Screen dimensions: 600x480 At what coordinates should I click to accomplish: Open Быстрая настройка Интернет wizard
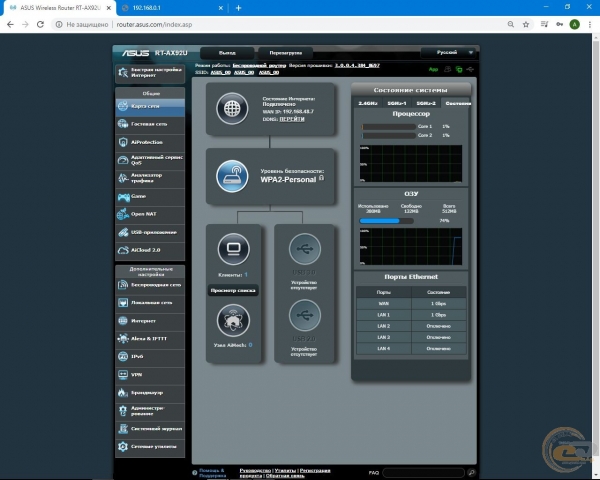tap(150, 73)
